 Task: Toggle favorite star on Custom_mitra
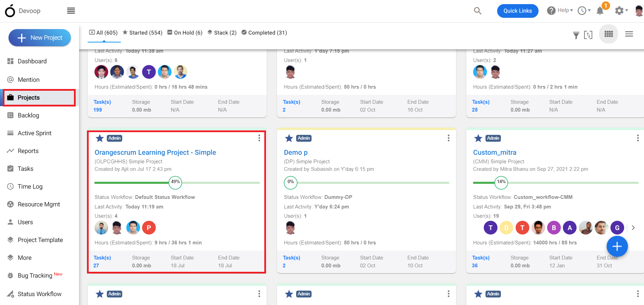pos(478,138)
